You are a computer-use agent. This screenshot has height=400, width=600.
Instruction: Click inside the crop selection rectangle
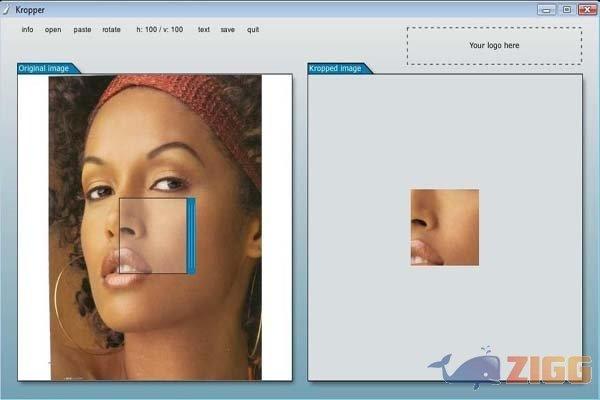click(152, 235)
